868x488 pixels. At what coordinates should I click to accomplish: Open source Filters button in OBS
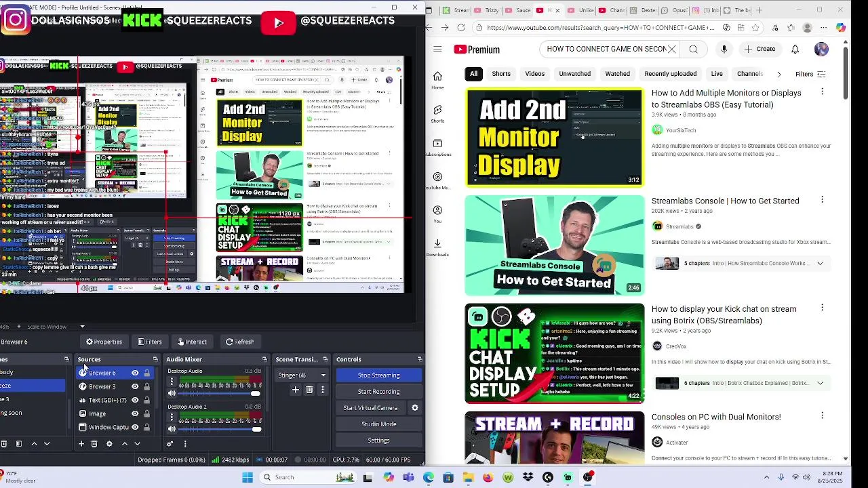tap(149, 342)
